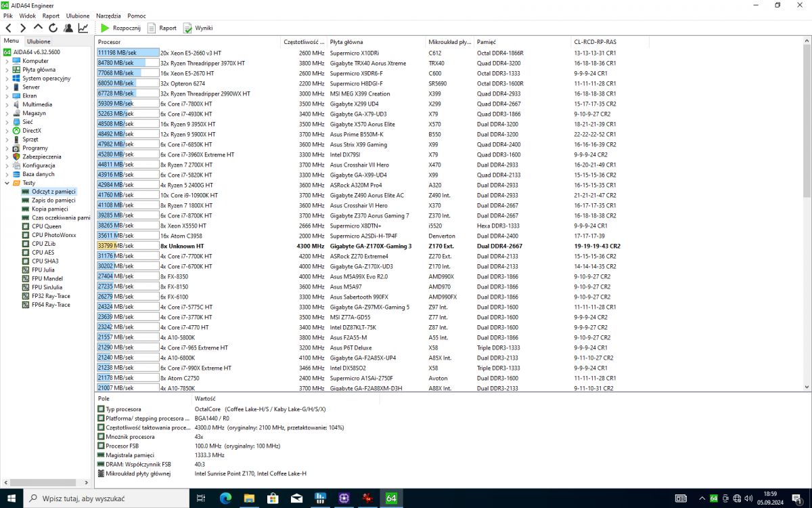
Task: Click the AIDA64 taskbar icon
Action: click(390, 498)
